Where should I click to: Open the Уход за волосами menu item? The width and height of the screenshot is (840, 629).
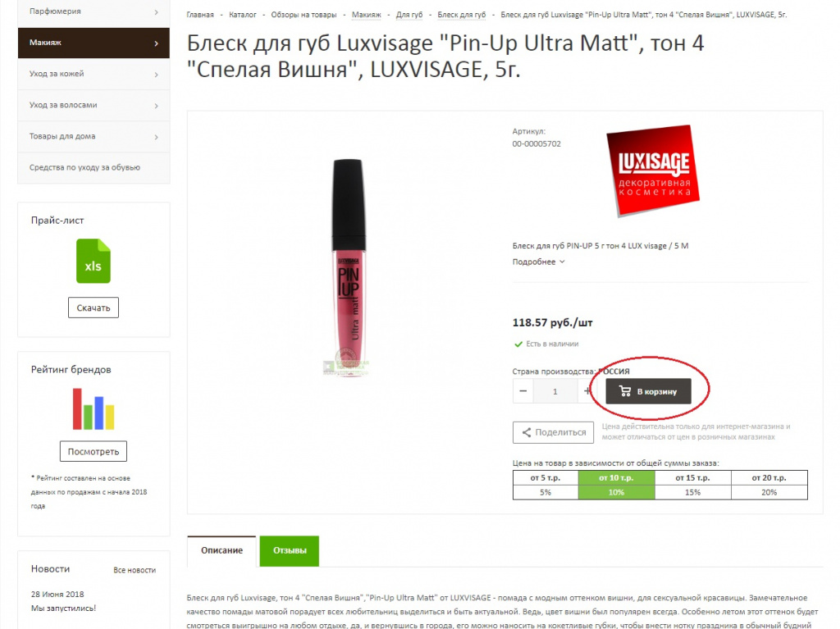(x=94, y=105)
